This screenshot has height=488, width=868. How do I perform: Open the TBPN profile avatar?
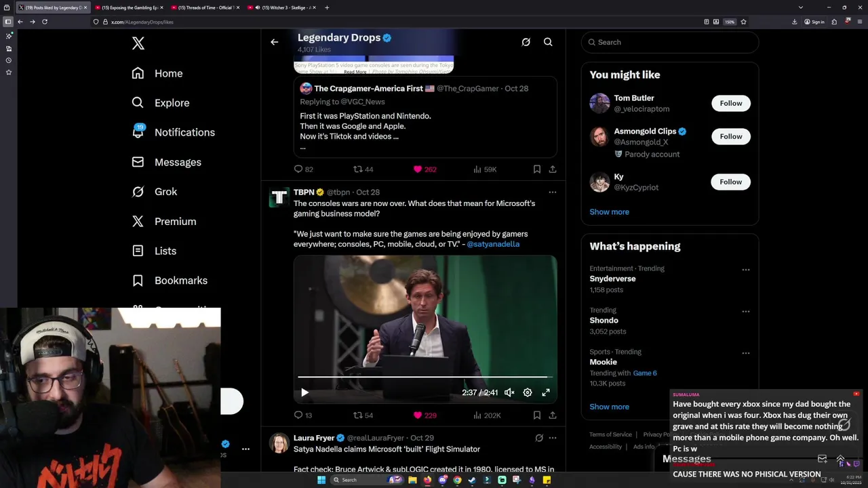coord(279,197)
